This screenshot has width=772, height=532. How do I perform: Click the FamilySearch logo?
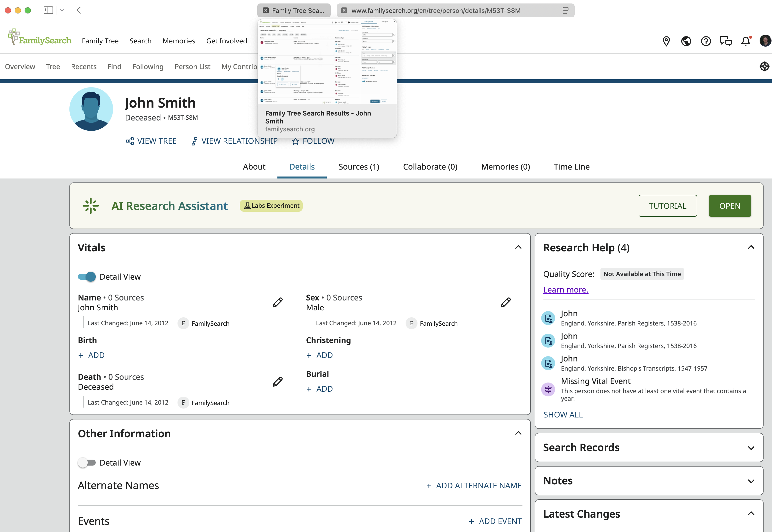tap(39, 37)
